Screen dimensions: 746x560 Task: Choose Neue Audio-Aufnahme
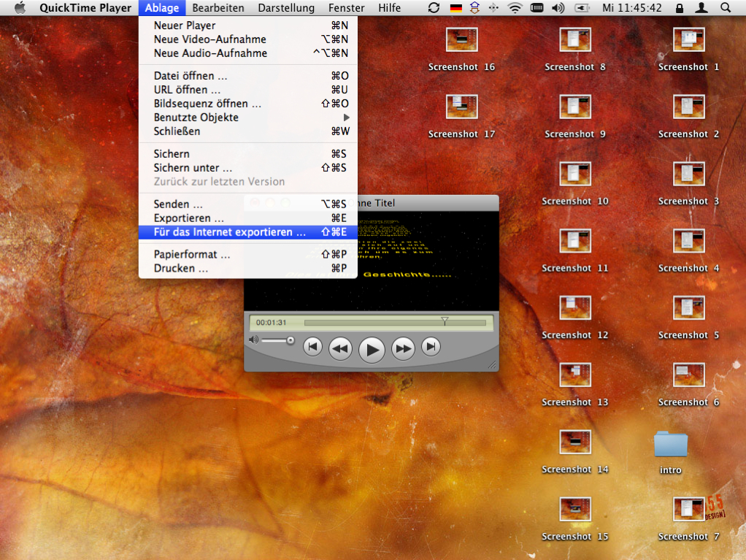[x=248, y=53]
